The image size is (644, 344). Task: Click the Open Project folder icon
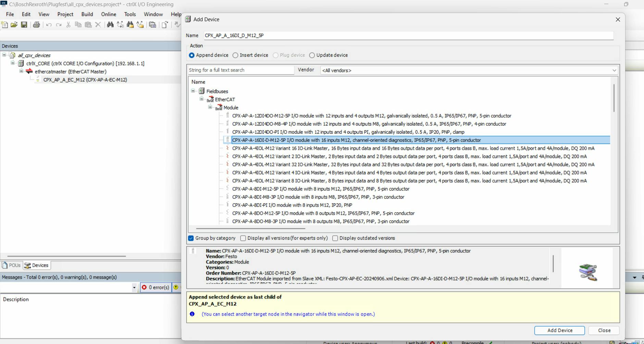click(14, 25)
